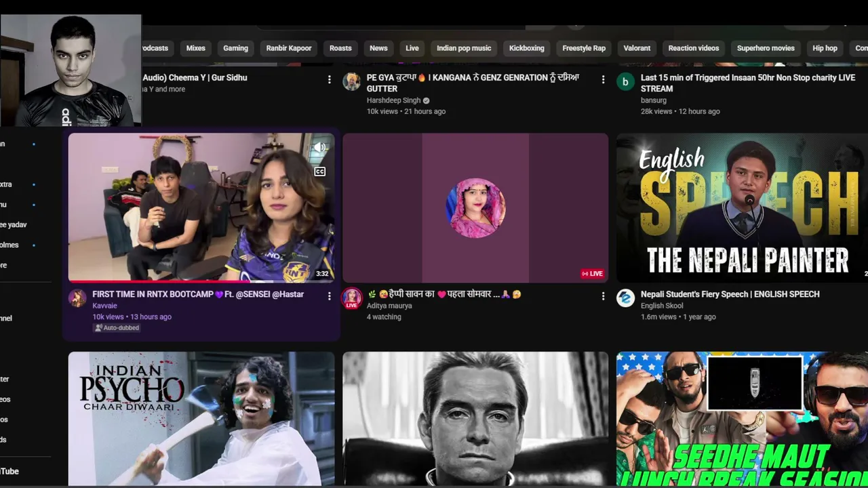Open the Seedhe Maut Lunch Break thumbnail
868x488 pixels.
coord(742,418)
